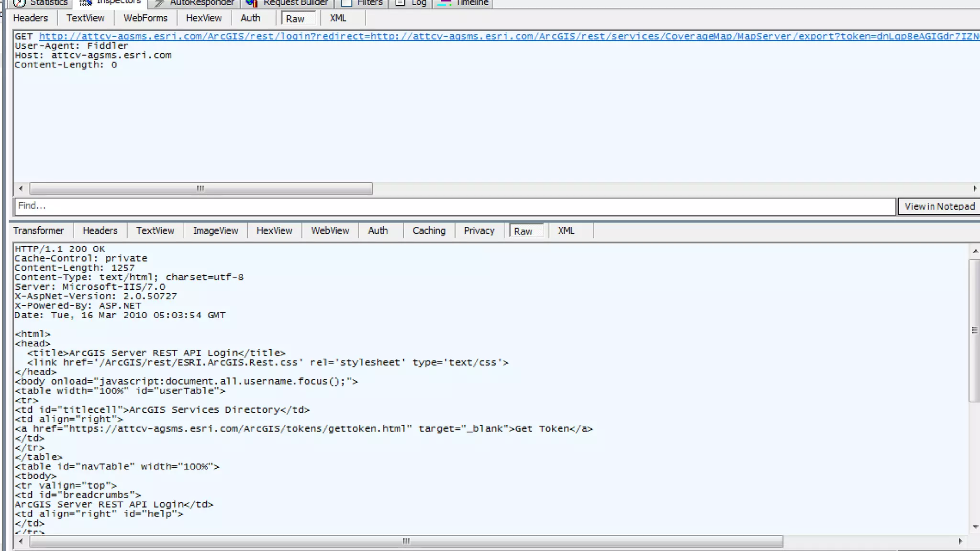Screen dimensions: 980x551
Task: Click the Statistics tab clock icon
Action: (19, 3)
